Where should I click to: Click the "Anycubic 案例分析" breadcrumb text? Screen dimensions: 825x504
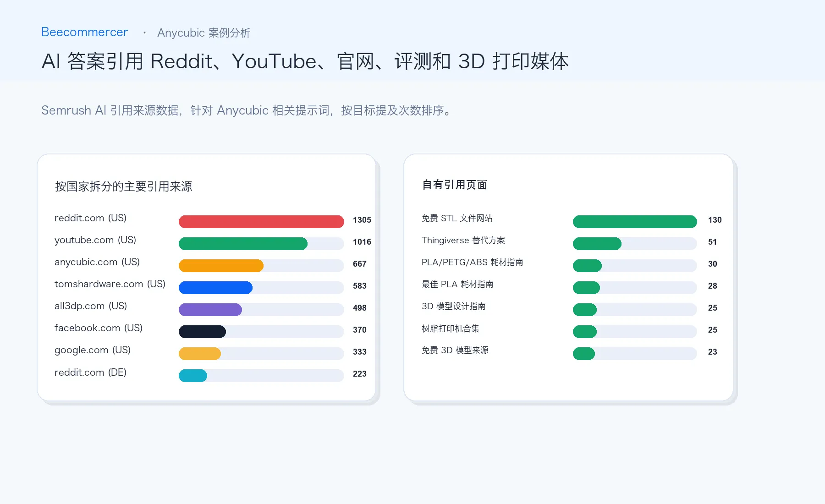coord(204,33)
